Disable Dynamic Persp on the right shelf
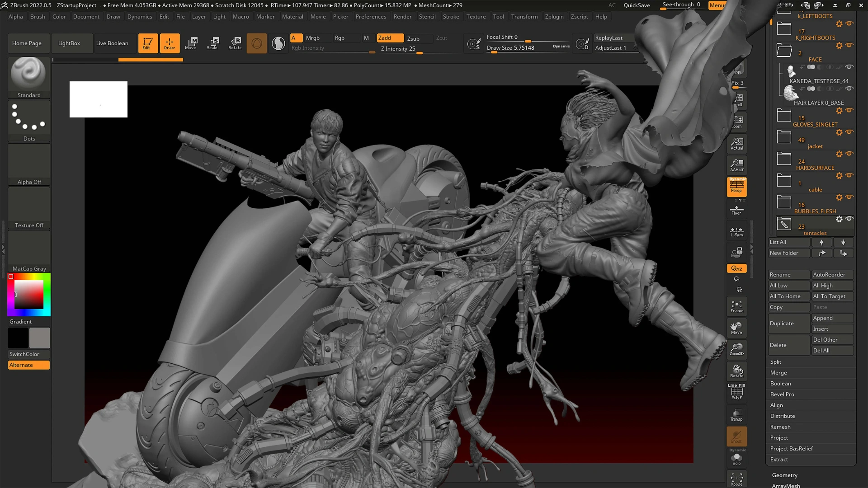The width and height of the screenshot is (868, 488). 736,187
